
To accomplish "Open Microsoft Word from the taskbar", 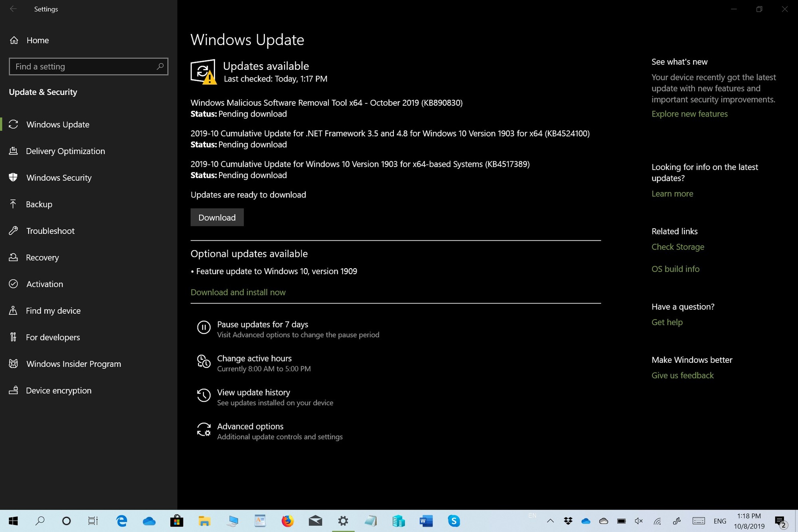I will (426, 521).
